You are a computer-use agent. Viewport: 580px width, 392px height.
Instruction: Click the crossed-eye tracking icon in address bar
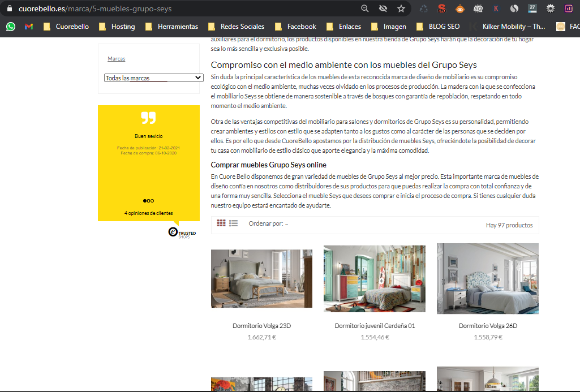click(383, 8)
